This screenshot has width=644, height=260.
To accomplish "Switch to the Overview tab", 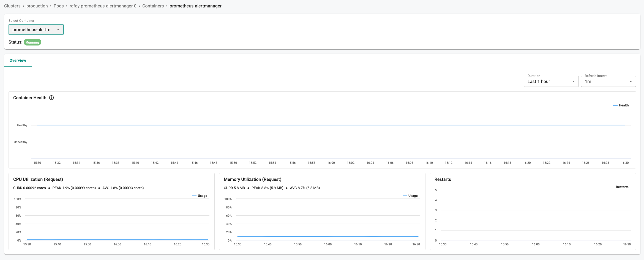I will (x=18, y=60).
